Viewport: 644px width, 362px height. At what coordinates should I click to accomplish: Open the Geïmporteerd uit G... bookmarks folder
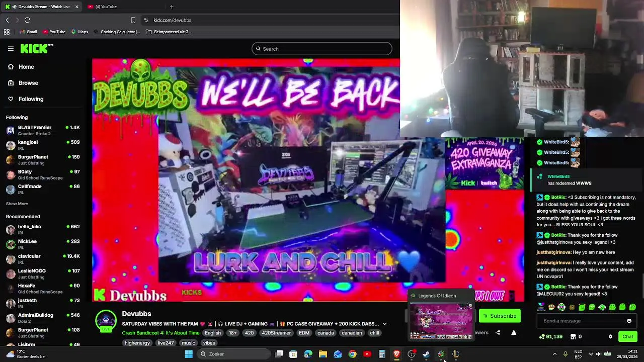click(x=169, y=32)
